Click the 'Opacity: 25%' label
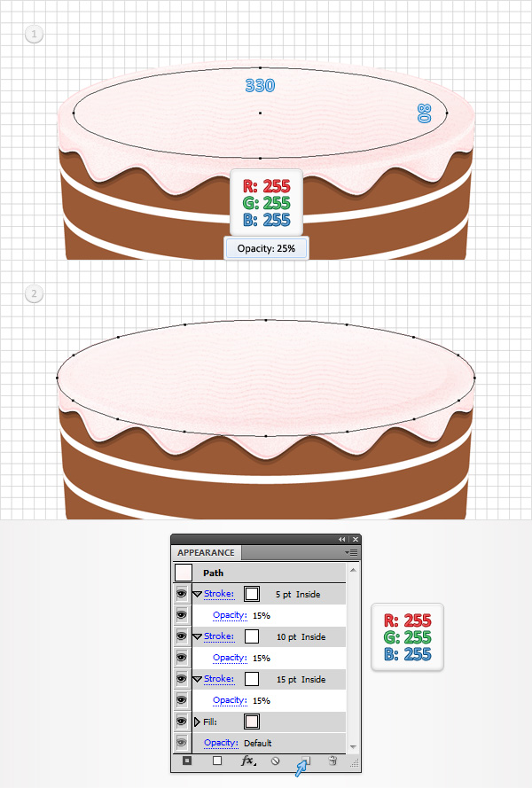Screen dimensions: 532x788 tap(266, 248)
